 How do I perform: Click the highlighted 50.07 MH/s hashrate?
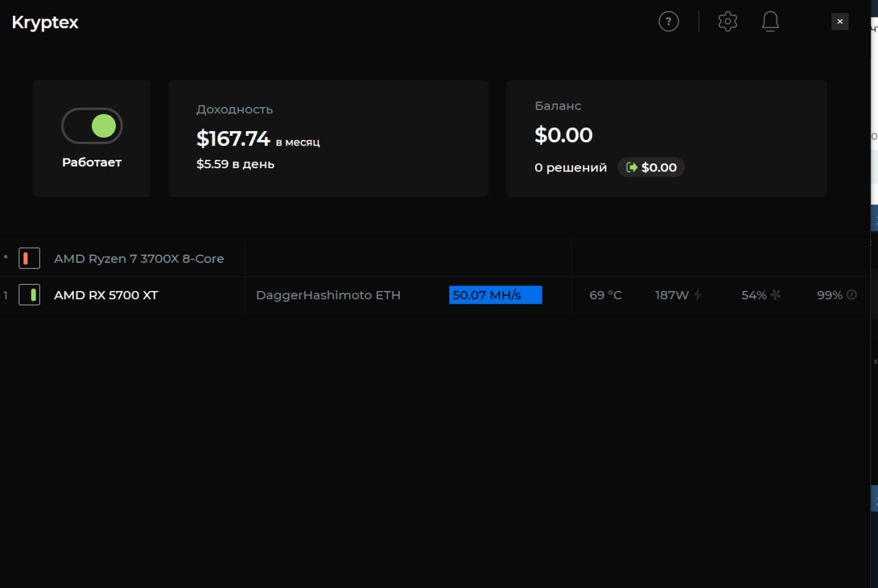495,295
